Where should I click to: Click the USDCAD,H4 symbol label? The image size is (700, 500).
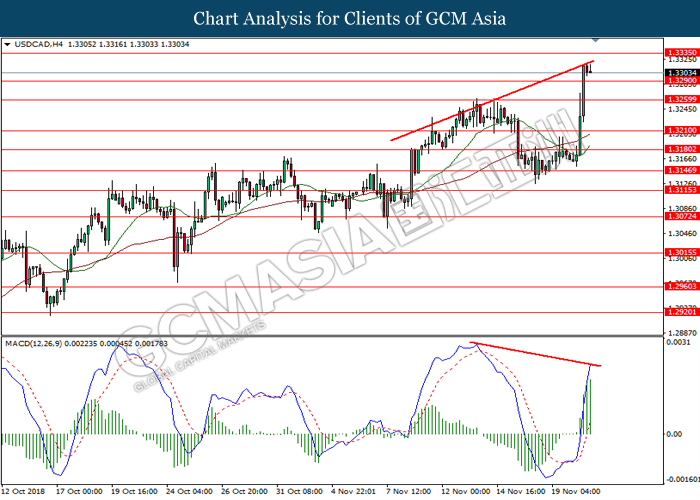pos(39,44)
